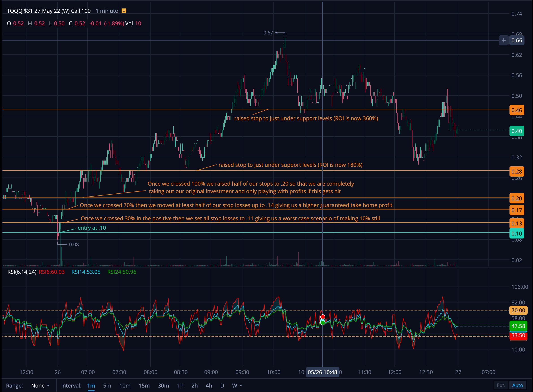Click the green 0.10 entry price label

[x=517, y=233]
